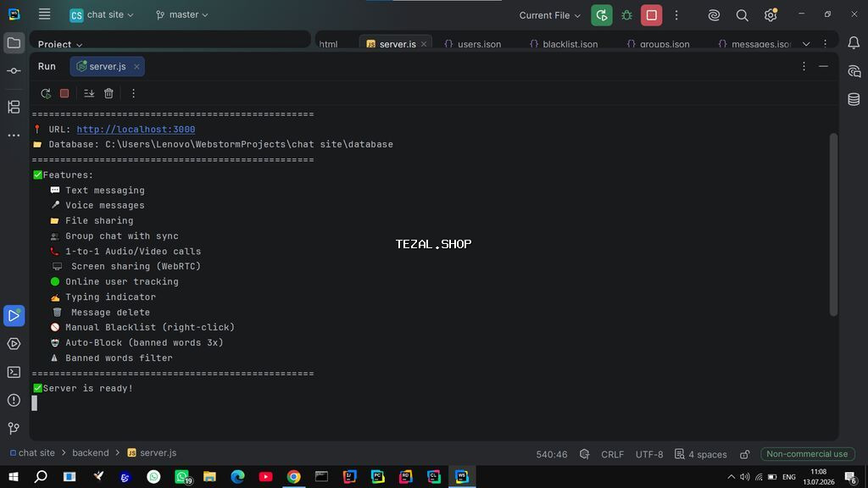Stop server.js in Run panel
The height and width of the screenshot is (488, 868).
pos(64,93)
